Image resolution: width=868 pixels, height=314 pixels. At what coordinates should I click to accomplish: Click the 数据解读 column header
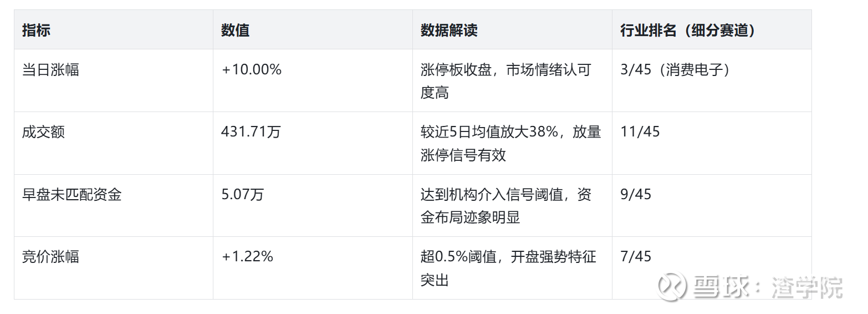tap(448, 30)
